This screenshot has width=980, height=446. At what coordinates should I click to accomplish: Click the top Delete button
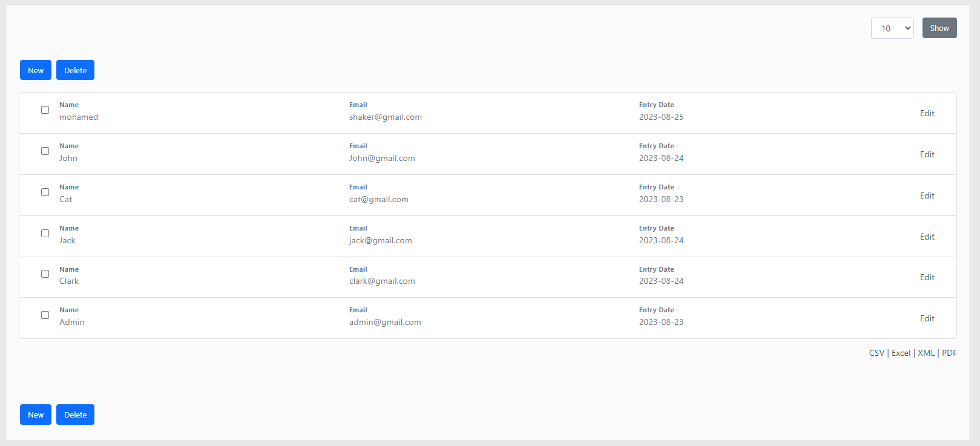[x=75, y=70]
